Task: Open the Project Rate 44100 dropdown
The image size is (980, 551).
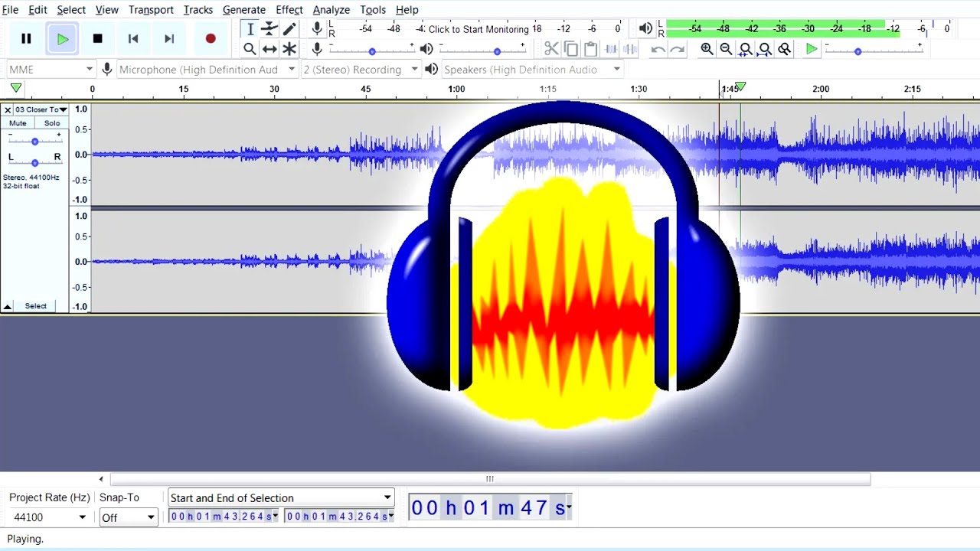Action: [x=50, y=517]
